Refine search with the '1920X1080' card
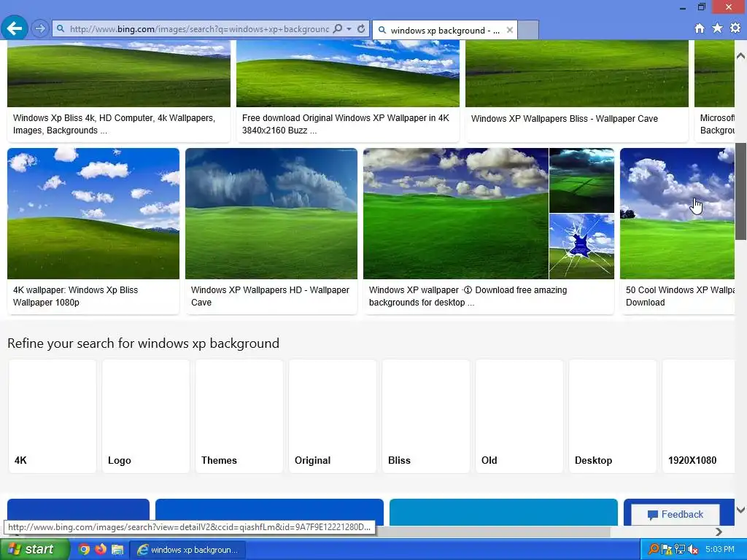The height and width of the screenshot is (560, 747). point(698,416)
